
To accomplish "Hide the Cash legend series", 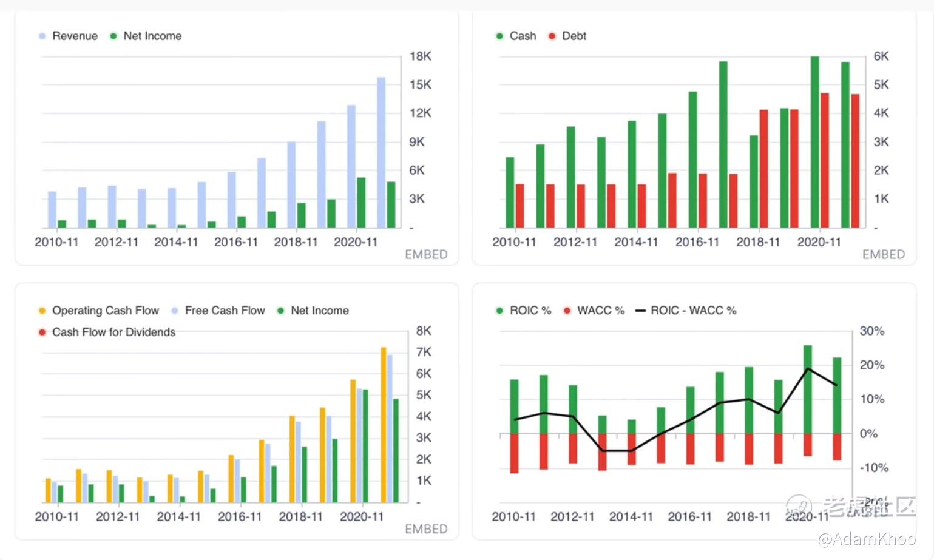I will pos(516,36).
